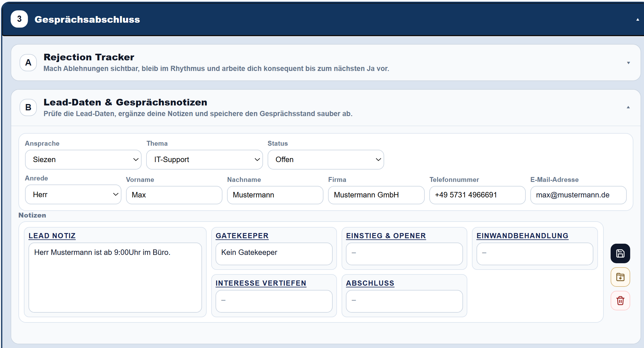
Task: Open the EINWANDBEHANDLUNG link
Action: [522, 236]
